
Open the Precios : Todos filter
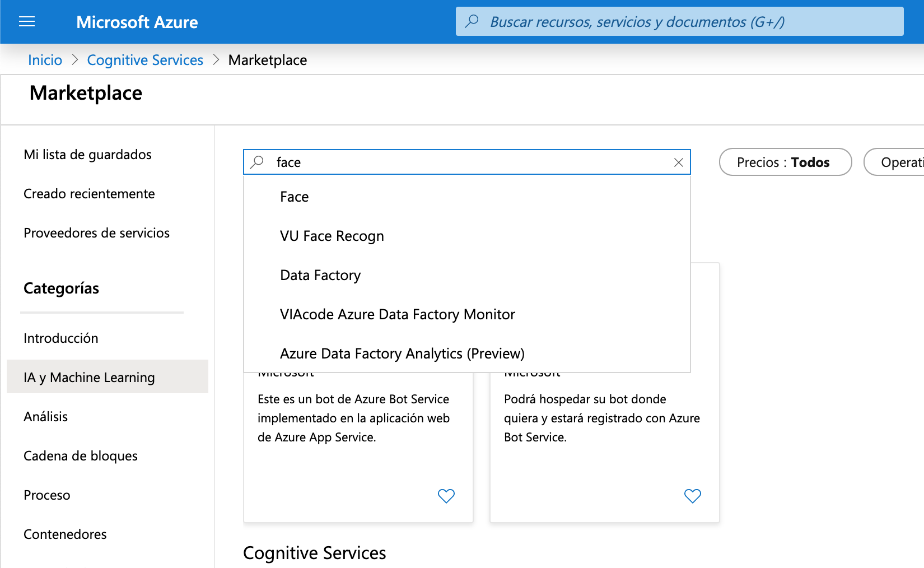click(x=785, y=162)
